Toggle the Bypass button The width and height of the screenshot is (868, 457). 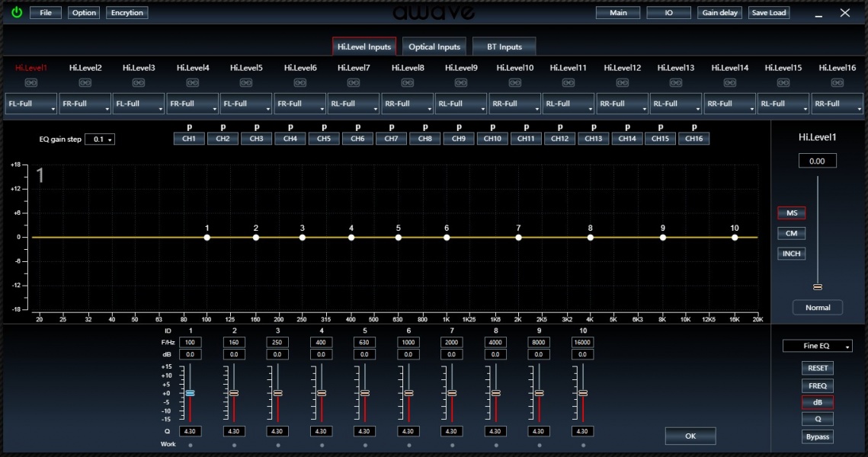[x=817, y=436]
